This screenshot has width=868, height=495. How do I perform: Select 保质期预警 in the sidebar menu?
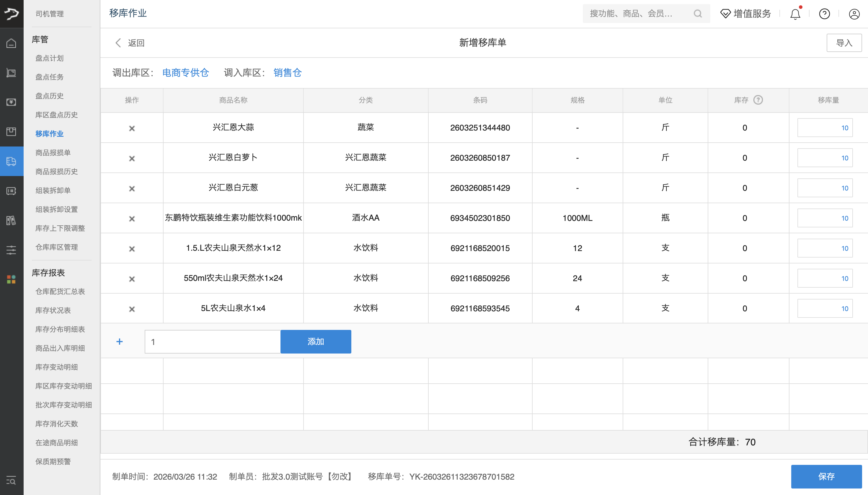pos(53,461)
